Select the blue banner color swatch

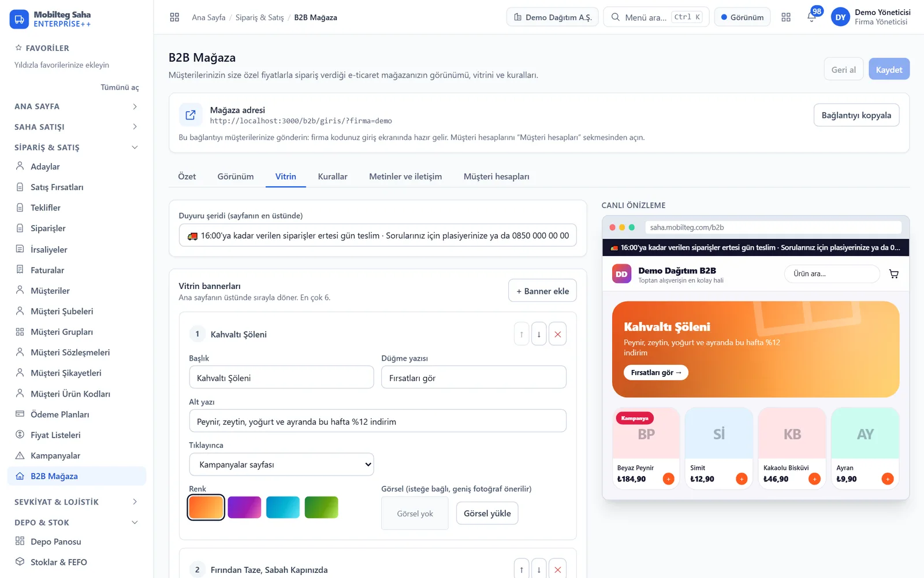pyautogui.click(x=283, y=507)
